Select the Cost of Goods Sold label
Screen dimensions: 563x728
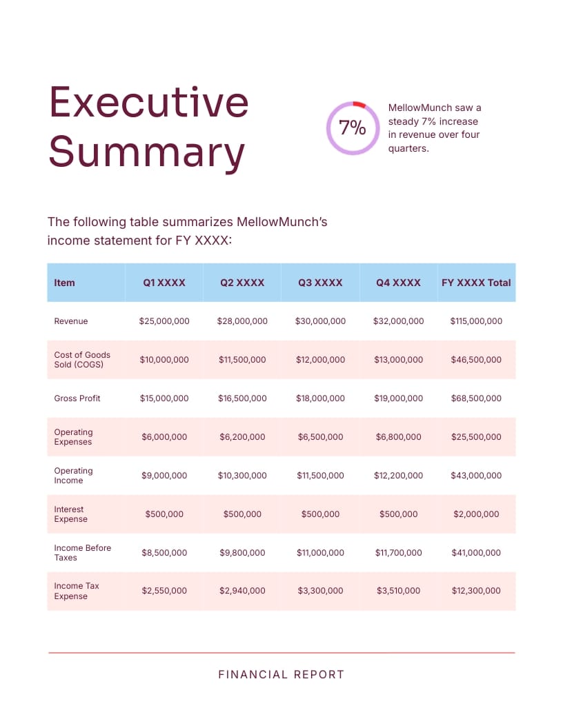coord(82,360)
